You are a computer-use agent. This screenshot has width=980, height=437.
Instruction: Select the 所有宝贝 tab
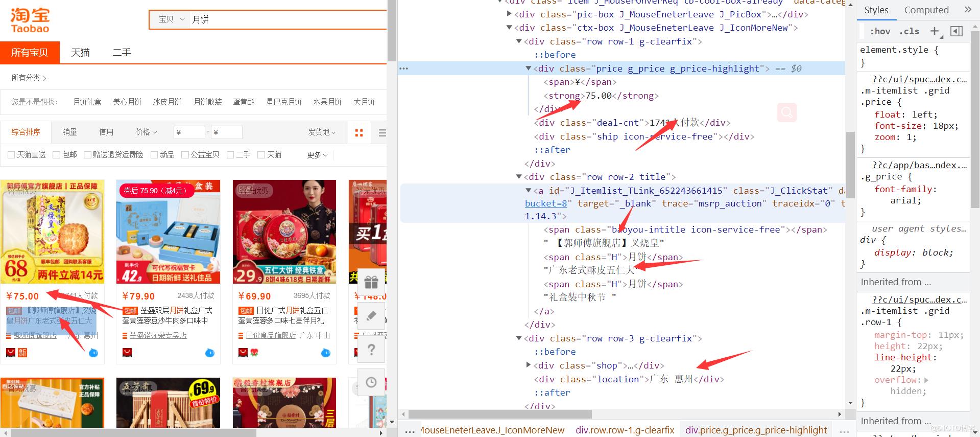point(30,53)
